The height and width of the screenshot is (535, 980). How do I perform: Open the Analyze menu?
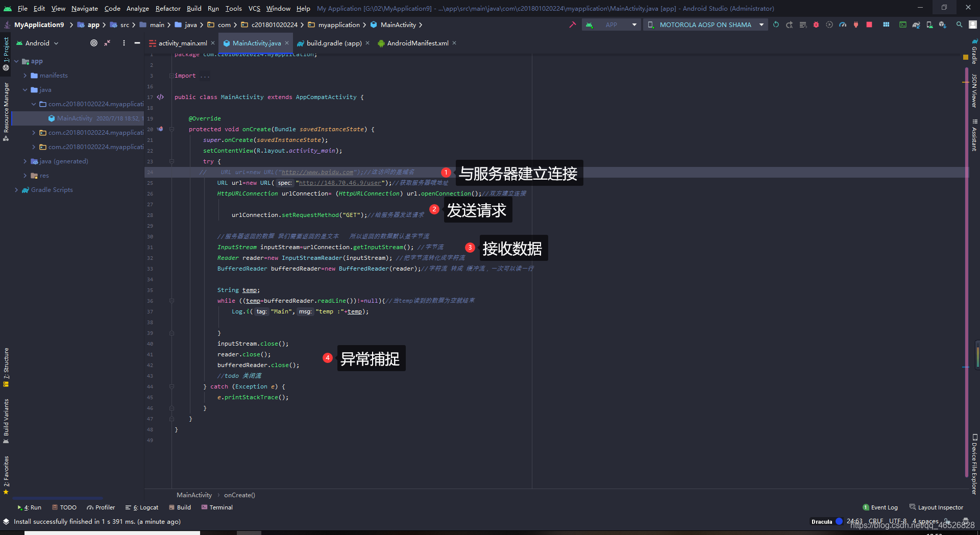138,8
